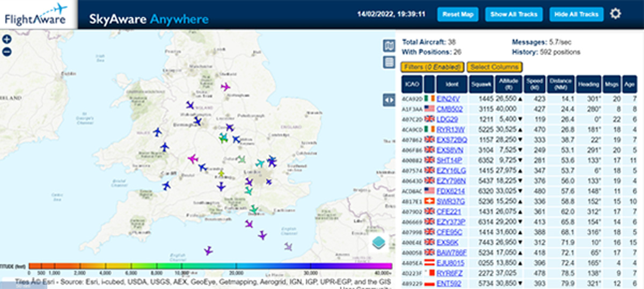Select the blue aircraft over mid Wales
This screenshot has width=644, height=289.
(x=157, y=132)
